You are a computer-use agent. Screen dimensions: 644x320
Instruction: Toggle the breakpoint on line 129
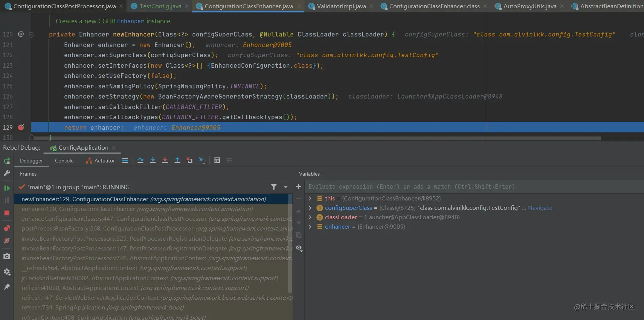point(21,127)
